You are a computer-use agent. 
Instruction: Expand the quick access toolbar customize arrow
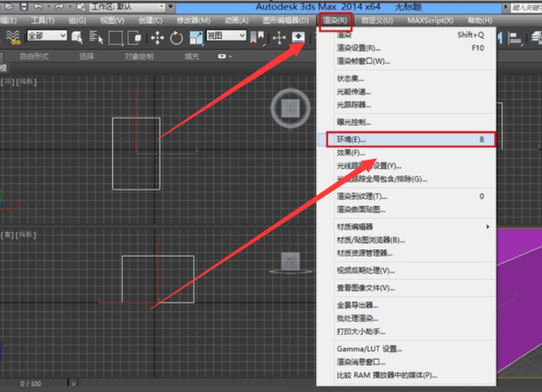pyautogui.click(x=171, y=6)
